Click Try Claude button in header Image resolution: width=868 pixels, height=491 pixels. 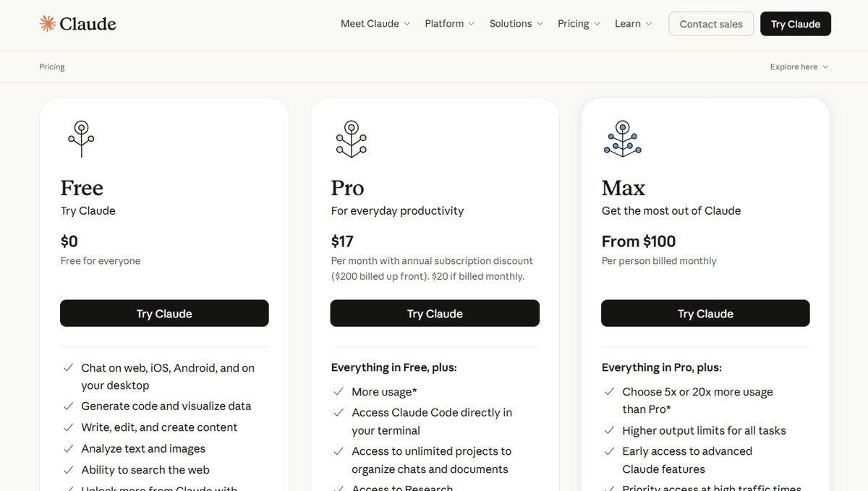(795, 24)
